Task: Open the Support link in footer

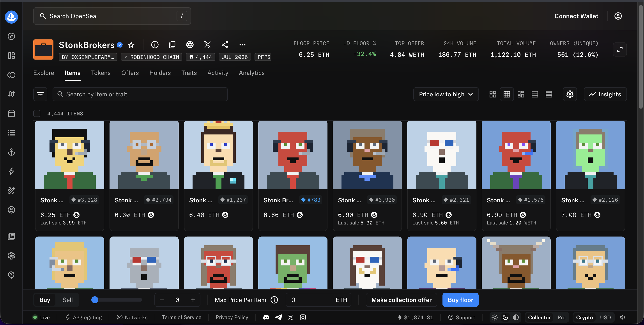Action: click(461, 318)
